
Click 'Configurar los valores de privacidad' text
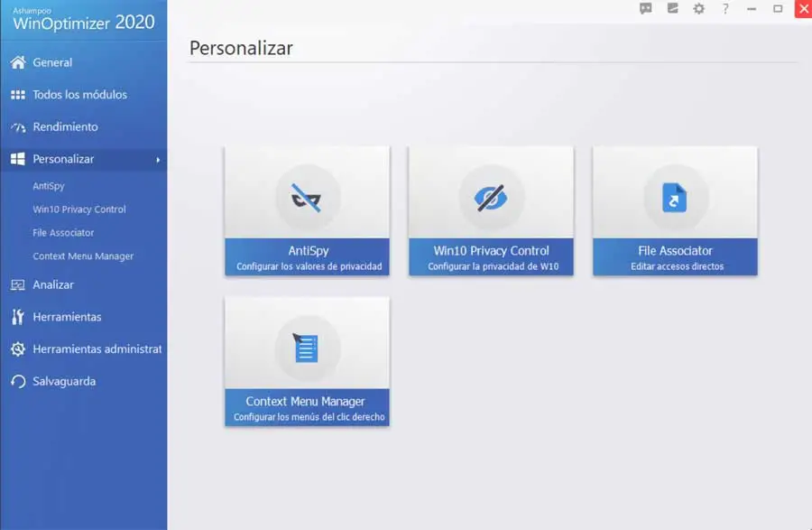309,266
